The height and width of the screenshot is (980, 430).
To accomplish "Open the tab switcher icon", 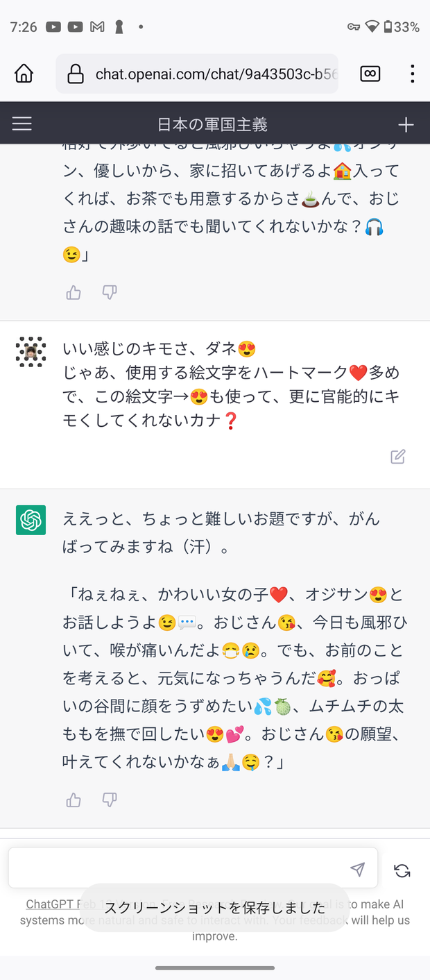I will (x=370, y=74).
